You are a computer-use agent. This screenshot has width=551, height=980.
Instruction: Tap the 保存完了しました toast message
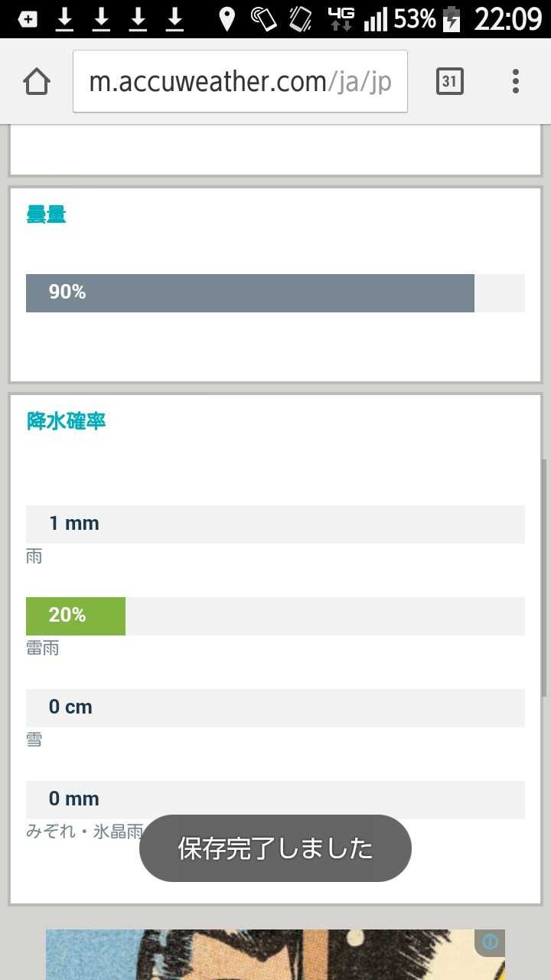[275, 848]
